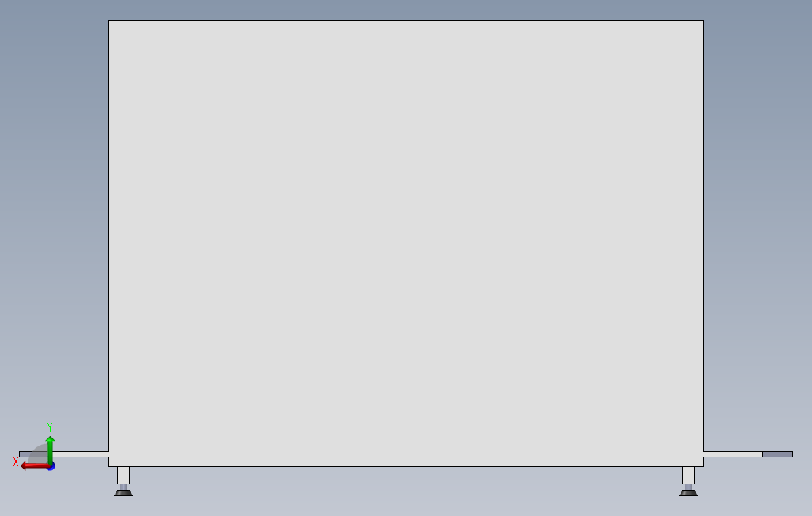This screenshot has height=516, width=812.
Task: Select the right leg post under cabinet
Action: (x=689, y=475)
